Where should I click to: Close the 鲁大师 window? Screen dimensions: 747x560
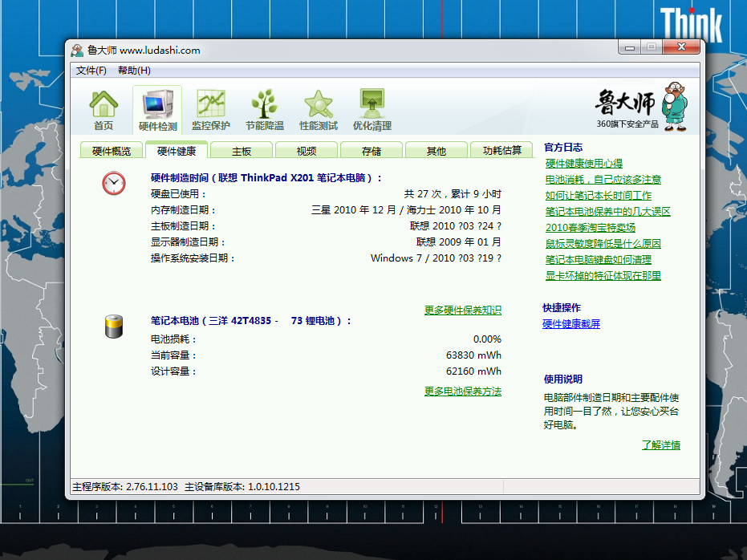coord(681,47)
